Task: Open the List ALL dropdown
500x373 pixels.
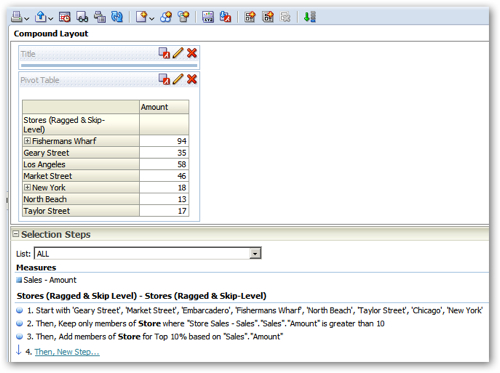Action: (x=255, y=254)
